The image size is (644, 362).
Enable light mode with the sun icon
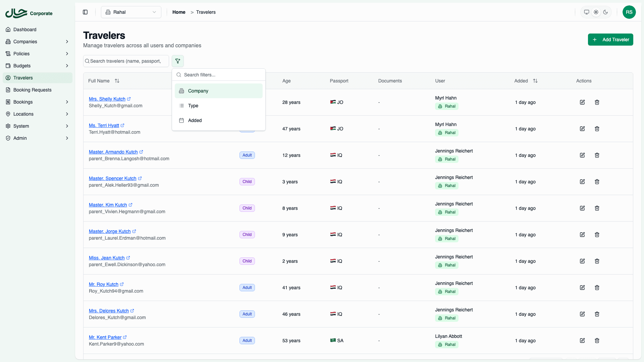tap(596, 12)
